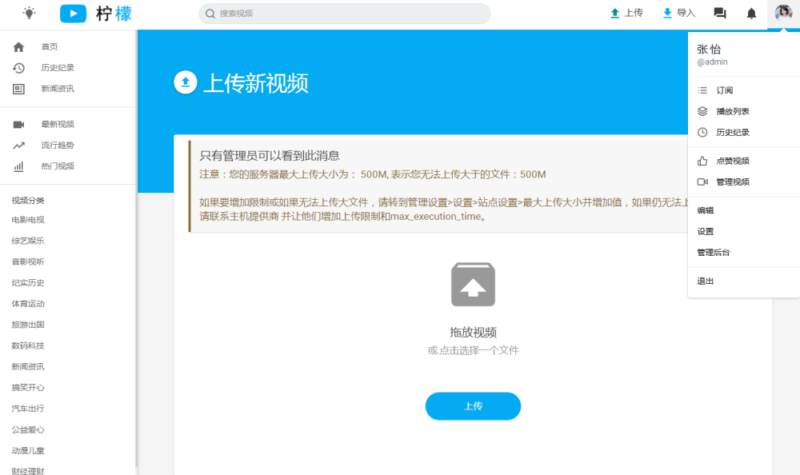Click 或点击选择一个文件 text
The image size is (800, 475).
point(473,350)
